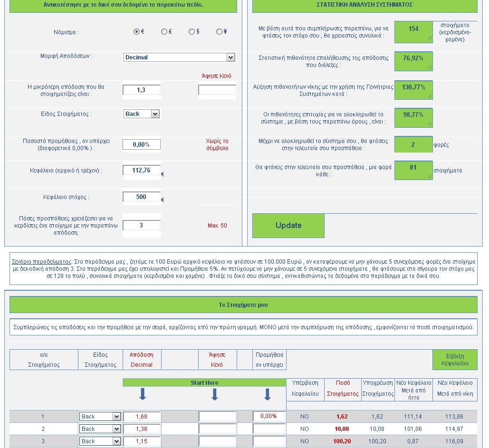Open bet type dropdown in bet row 2
Screen dimensions: 489x448
click(100, 429)
